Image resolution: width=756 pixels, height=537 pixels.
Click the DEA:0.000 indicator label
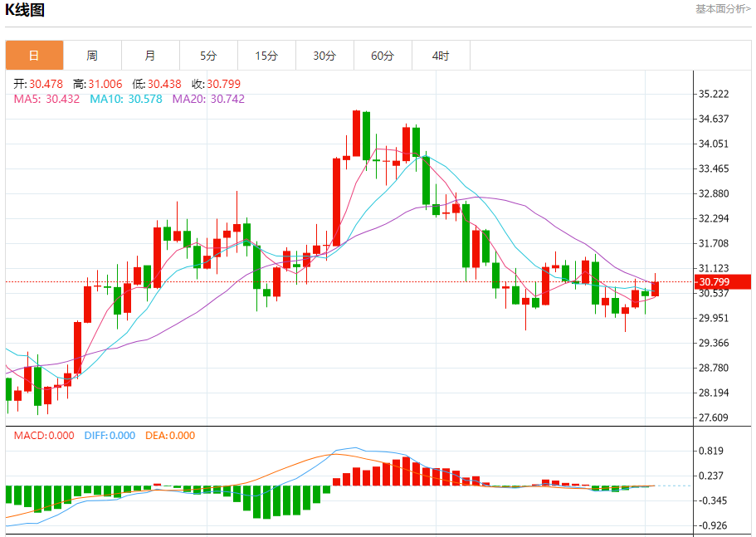tap(170, 436)
